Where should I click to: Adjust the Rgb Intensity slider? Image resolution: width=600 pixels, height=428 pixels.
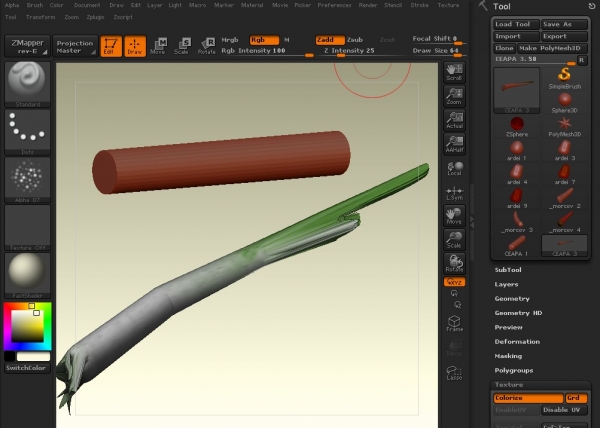(x=267, y=52)
